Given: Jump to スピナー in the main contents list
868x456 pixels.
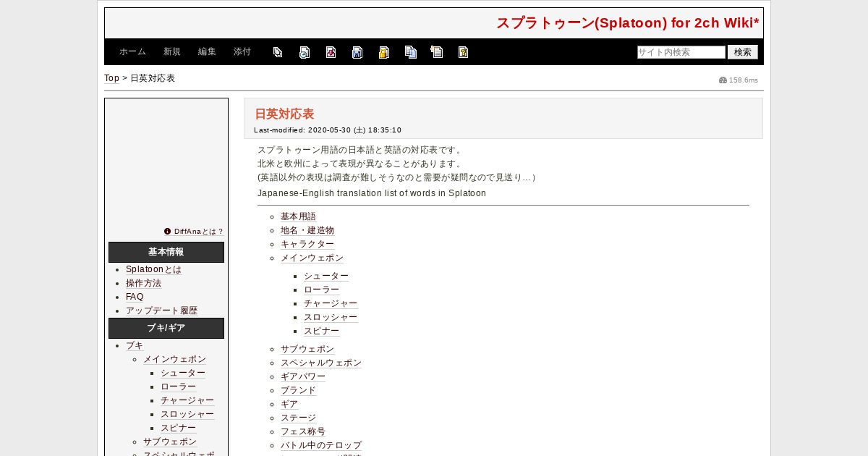Looking at the screenshot, I should coord(321,332).
